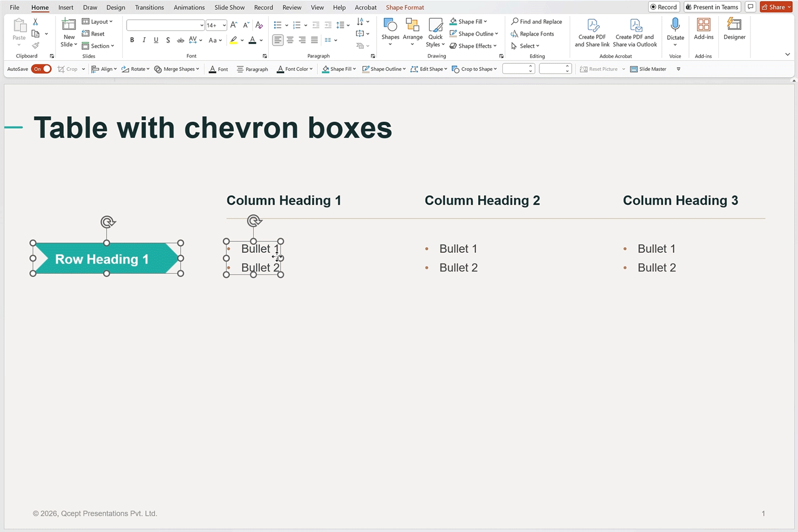Open the Animations tab
The height and width of the screenshot is (532, 798).
189,7
